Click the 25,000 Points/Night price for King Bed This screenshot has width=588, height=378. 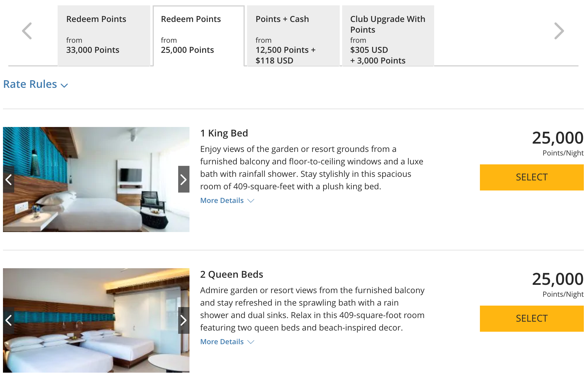(x=557, y=138)
